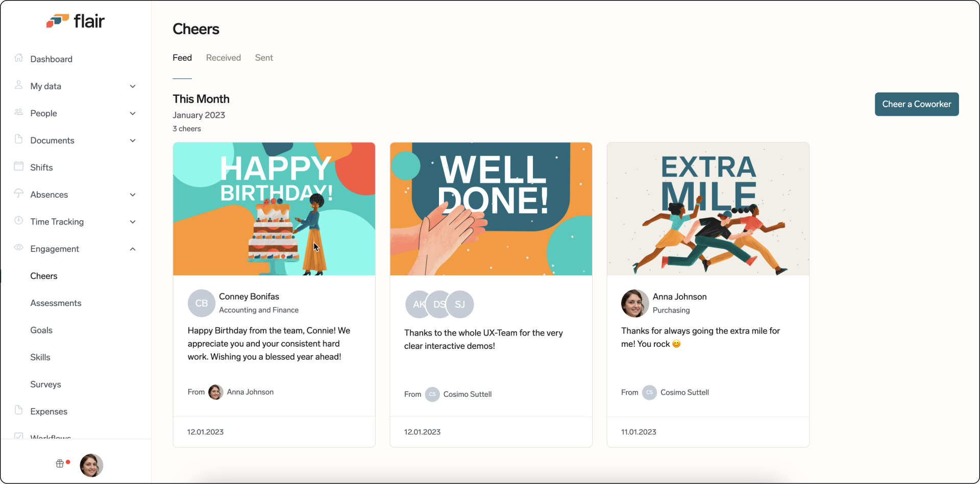Open Assessments in the sidebar
Viewport: 980px width, 484px height.
(56, 303)
